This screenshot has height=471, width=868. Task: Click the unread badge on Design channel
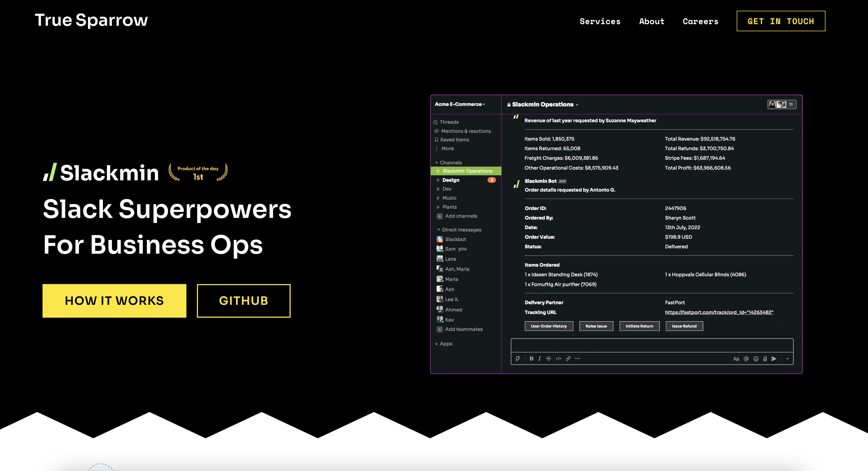pos(491,180)
